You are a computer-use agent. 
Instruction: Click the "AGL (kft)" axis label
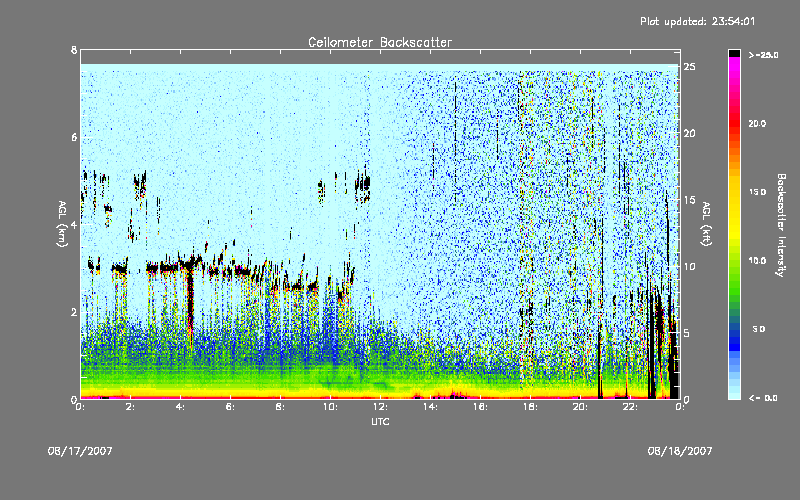tap(706, 224)
